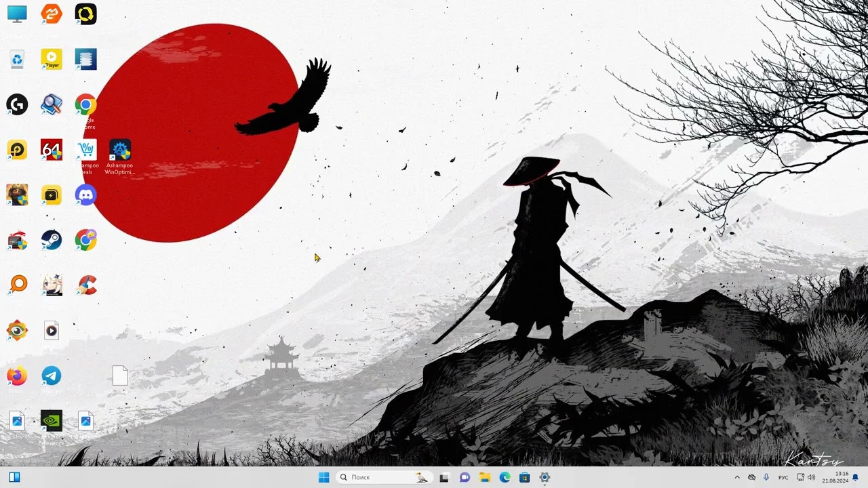Select the orange hexagon shortcut on the desktop

(x=52, y=14)
